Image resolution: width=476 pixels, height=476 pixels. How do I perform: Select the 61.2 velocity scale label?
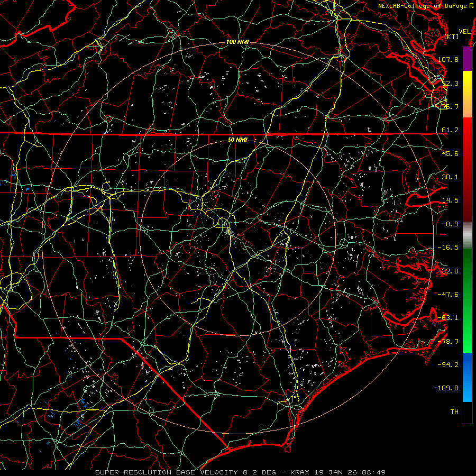450,130
